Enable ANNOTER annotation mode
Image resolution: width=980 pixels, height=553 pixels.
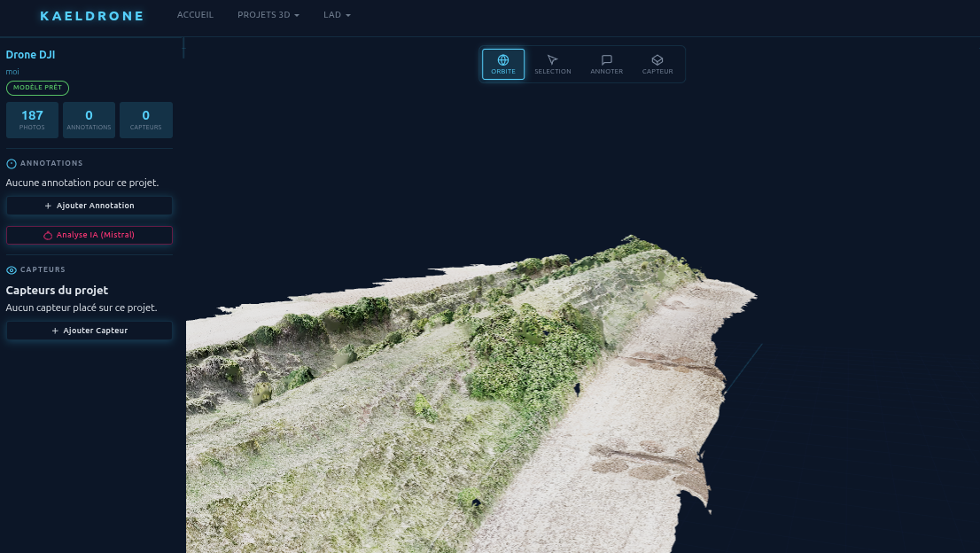point(606,64)
